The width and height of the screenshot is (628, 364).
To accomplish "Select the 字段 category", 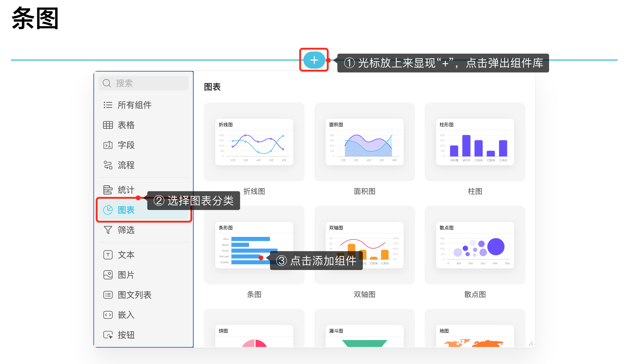I will click(x=143, y=145).
